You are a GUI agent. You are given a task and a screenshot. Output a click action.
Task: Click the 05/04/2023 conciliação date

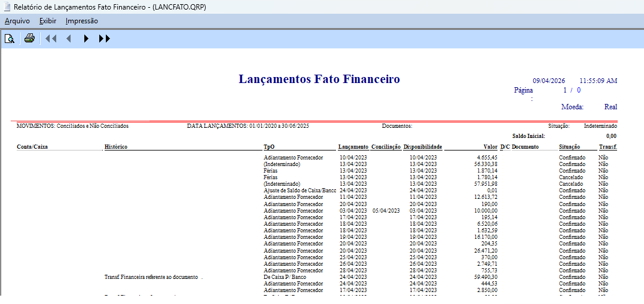(x=386, y=210)
